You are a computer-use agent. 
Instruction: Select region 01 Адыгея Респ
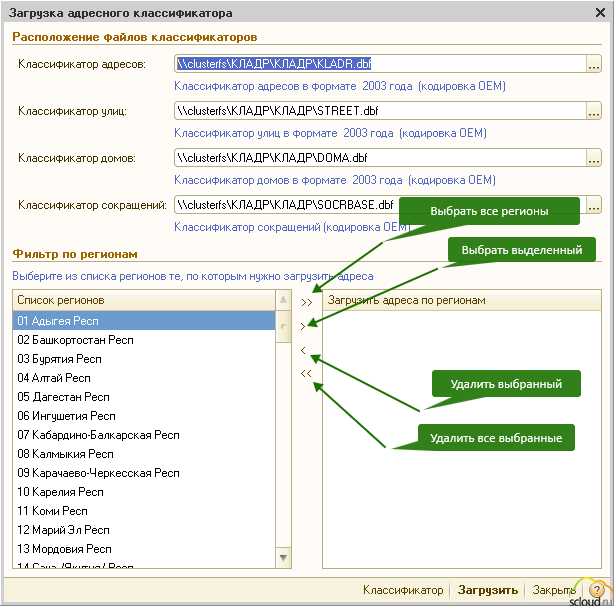[x=144, y=321]
